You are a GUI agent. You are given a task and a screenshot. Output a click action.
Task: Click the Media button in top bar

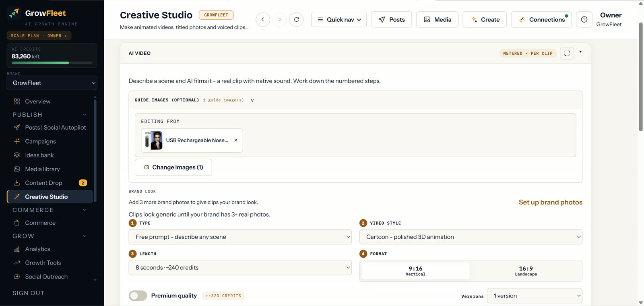(x=437, y=19)
